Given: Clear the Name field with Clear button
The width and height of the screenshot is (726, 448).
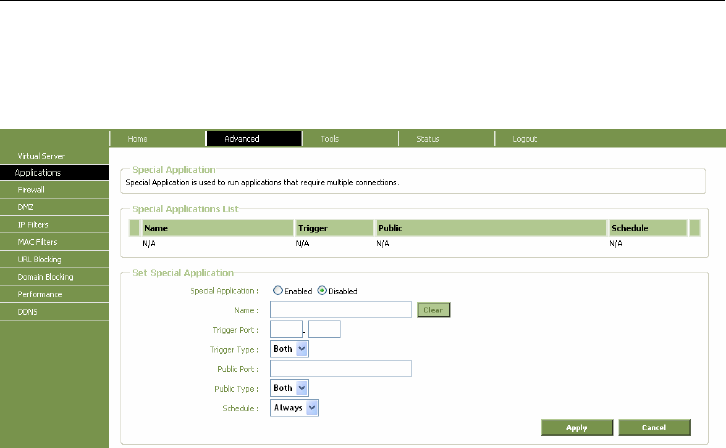Looking at the screenshot, I should [x=433, y=310].
